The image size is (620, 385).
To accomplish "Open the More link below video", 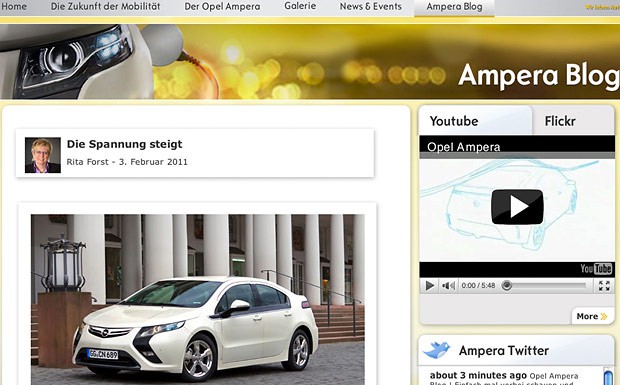I will click(x=592, y=316).
